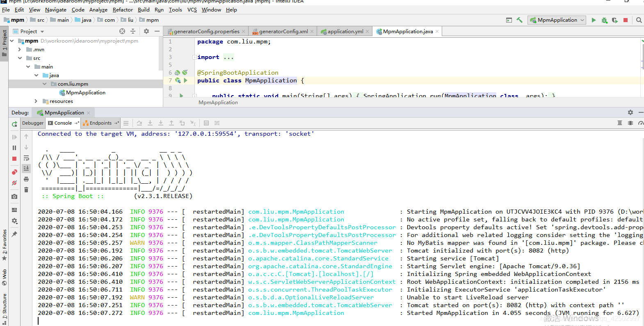This screenshot has width=644, height=326.
Task: Run MpmApplication with the green play button
Action: click(x=594, y=20)
